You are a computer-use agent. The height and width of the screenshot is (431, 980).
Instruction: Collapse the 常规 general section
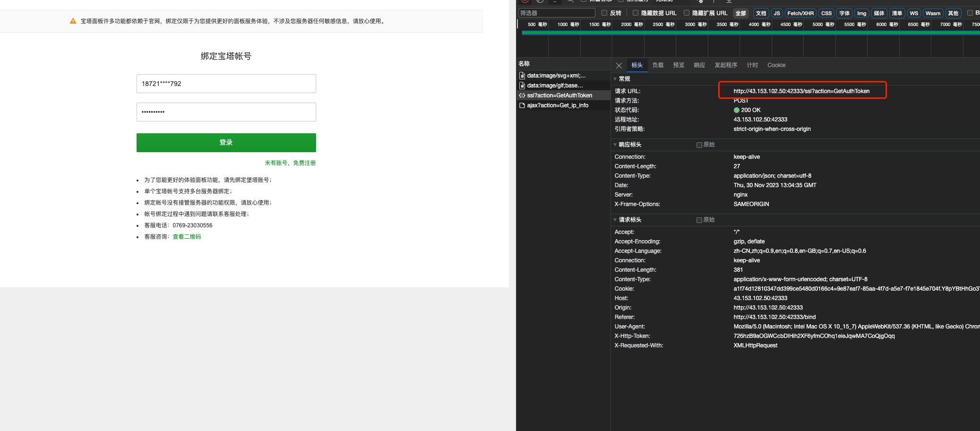point(615,79)
